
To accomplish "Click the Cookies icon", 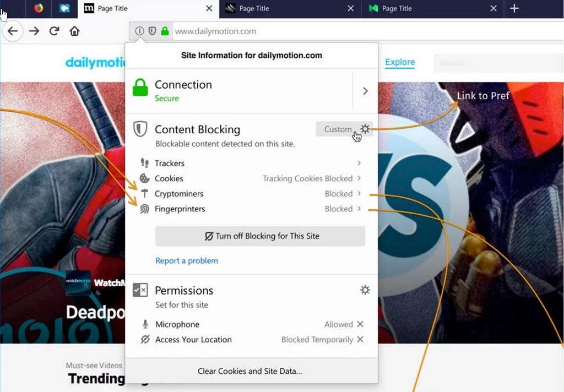I will pyautogui.click(x=145, y=178).
